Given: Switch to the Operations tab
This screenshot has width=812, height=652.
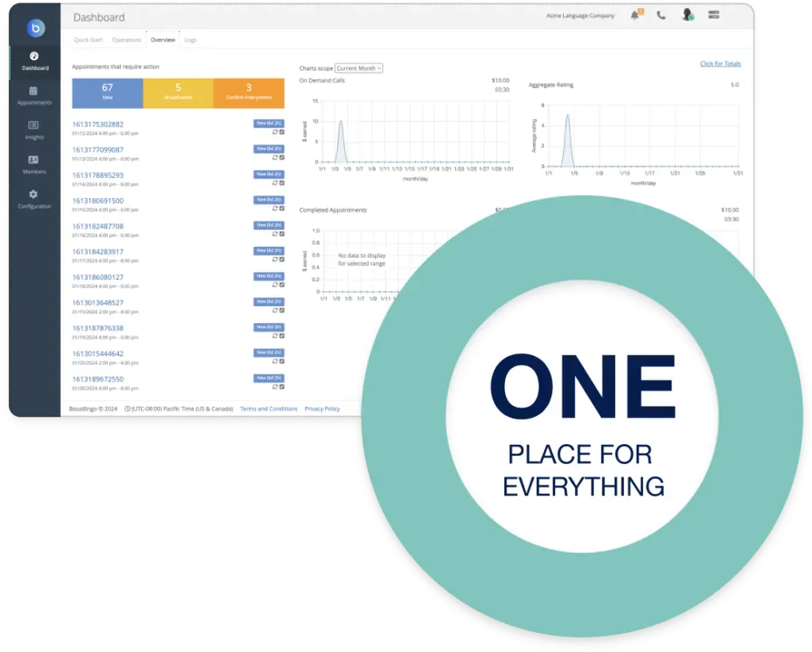Looking at the screenshot, I should (126, 40).
